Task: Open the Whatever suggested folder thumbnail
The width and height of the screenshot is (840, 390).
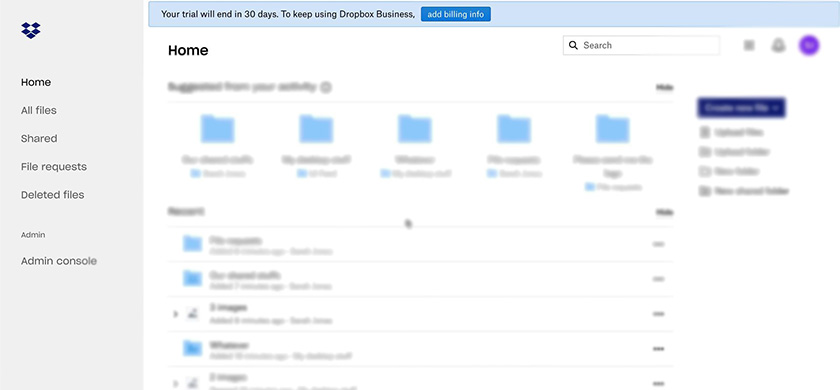Action: [415, 129]
